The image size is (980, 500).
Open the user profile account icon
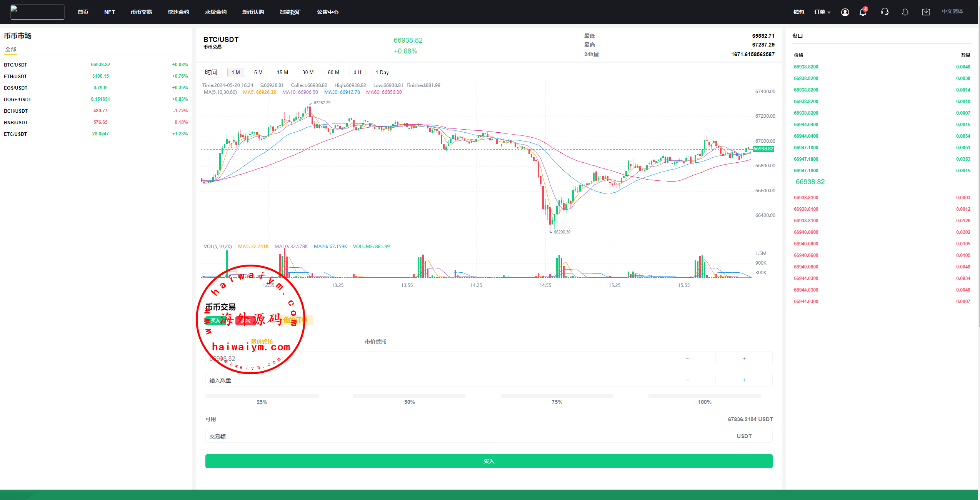pos(845,12)
